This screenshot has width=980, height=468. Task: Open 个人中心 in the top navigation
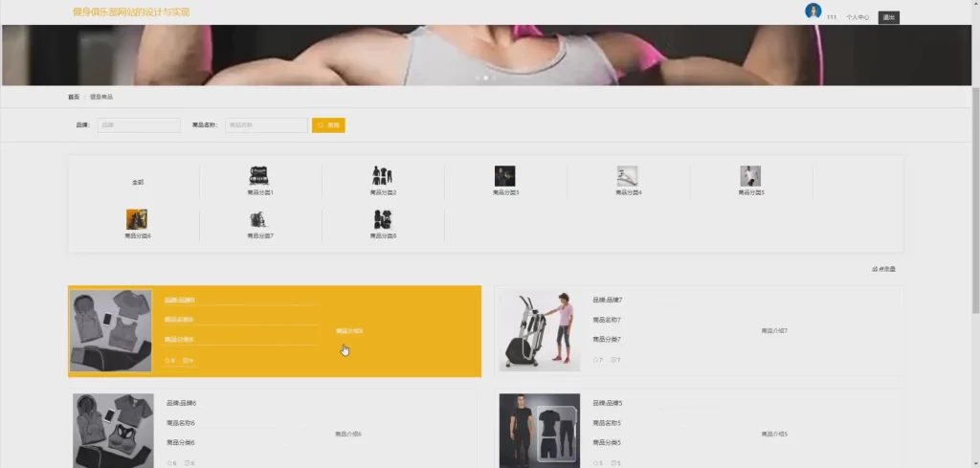tap(857, 17)
